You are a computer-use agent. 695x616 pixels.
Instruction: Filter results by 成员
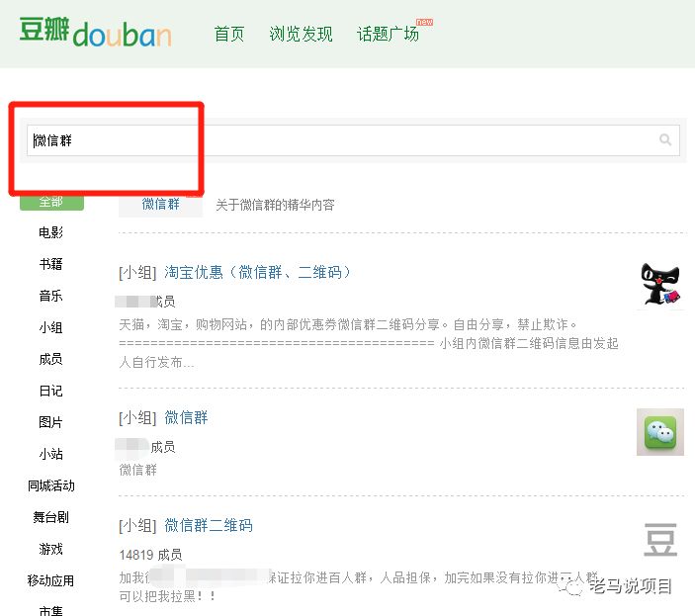(51, 359)
